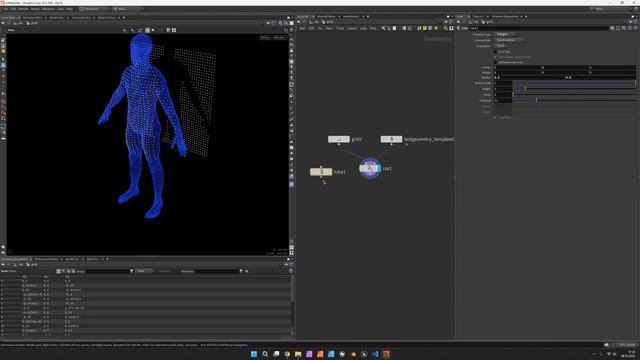Switch to the Asset Browser tab
This screenshot has width=640, height=360.
(351, 16)
